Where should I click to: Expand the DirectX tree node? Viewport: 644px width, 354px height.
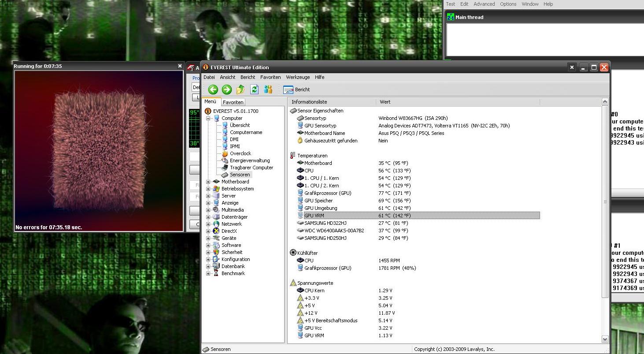[208, 231]
